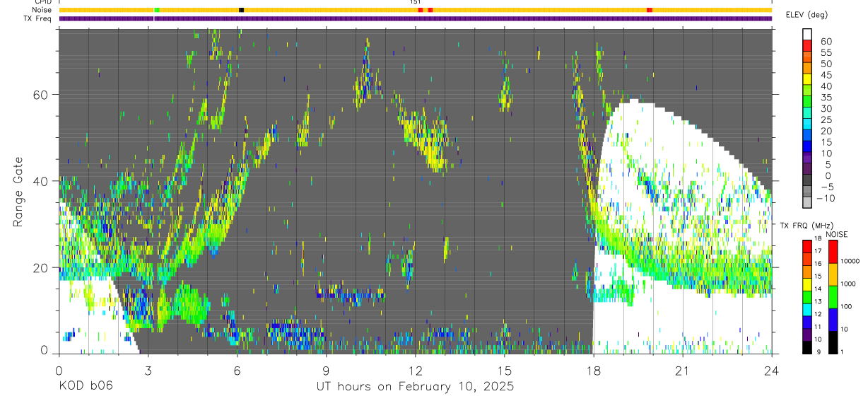
Task: Select the yellow swatch in the ELEV color bar
Action: pyautogui.click(x=807, y=79)
